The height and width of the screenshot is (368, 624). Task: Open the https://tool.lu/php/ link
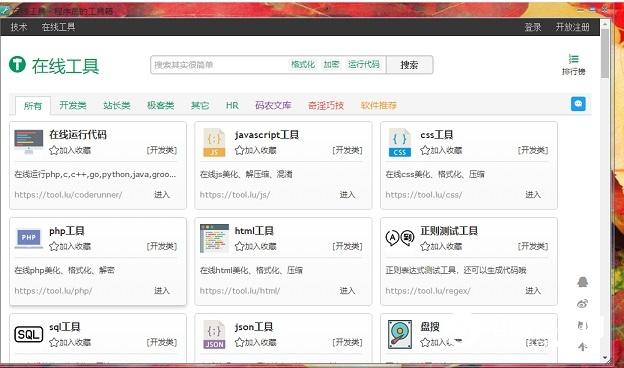[53, 291]
